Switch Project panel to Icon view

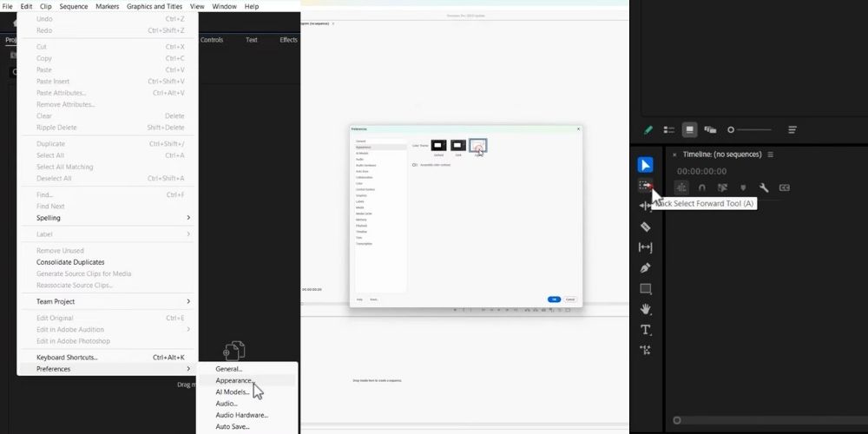pos(689,130)
